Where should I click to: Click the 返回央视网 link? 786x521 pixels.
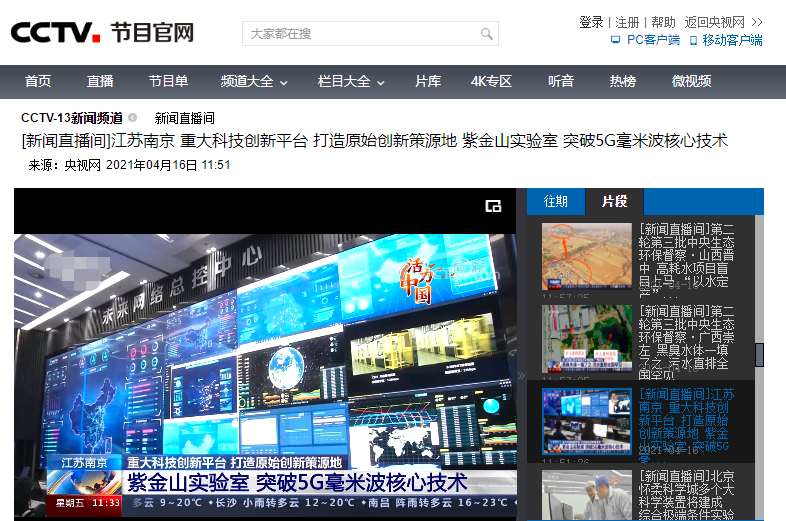tap(715, 22)
